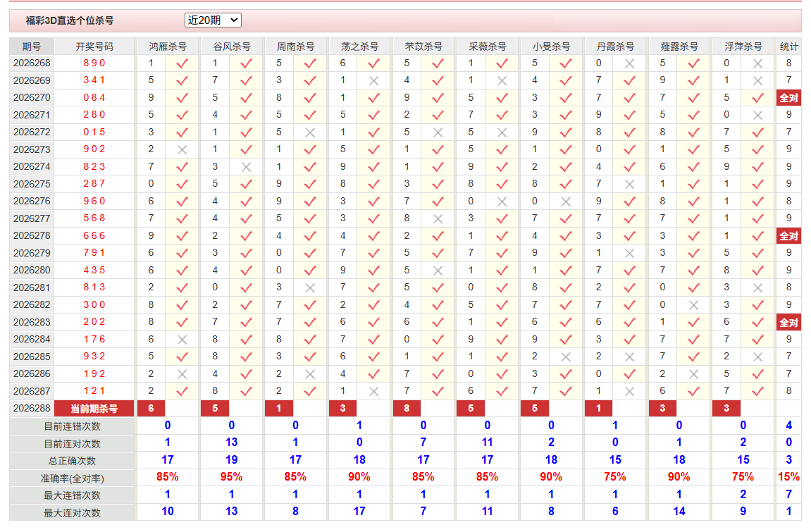Click the 全对 badge in row 2026278

788,236
